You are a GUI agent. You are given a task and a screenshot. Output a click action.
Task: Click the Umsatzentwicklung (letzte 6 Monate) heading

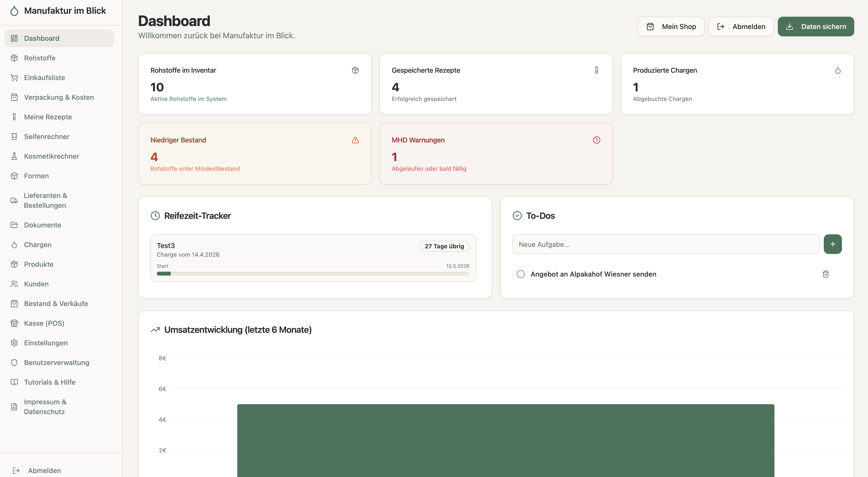238,330
